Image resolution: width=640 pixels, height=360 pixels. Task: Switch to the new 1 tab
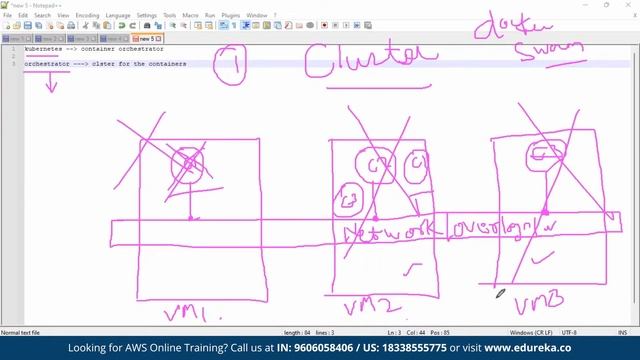coord(17,39)
